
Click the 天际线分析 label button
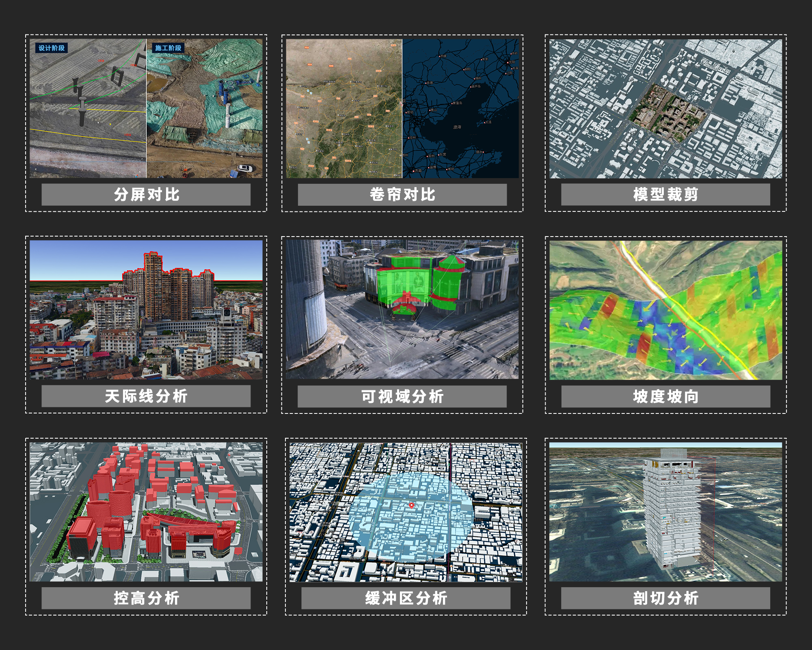click(146, 396)
